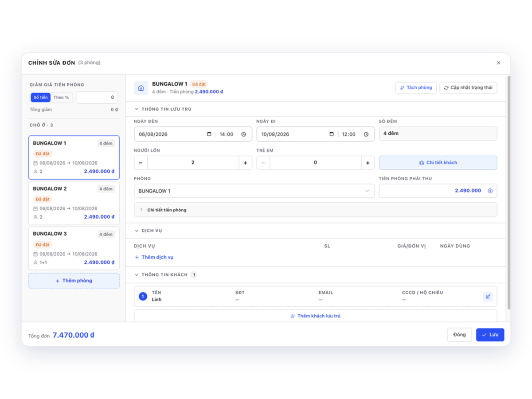This screenshot has width=532, height=399.
Task: Click the Người lớn quantity field
Action: coord(193,163)
